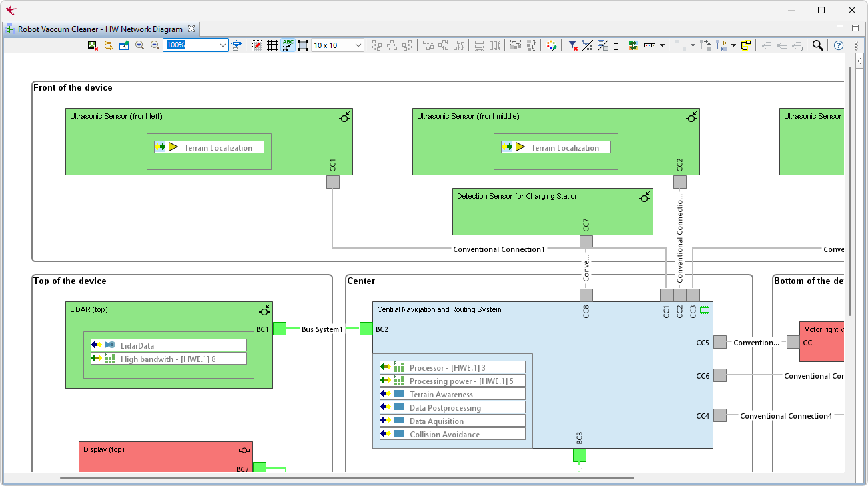Click the Motor right red block
This screenshot has width=868, height=486.
[x=822, y=342]
